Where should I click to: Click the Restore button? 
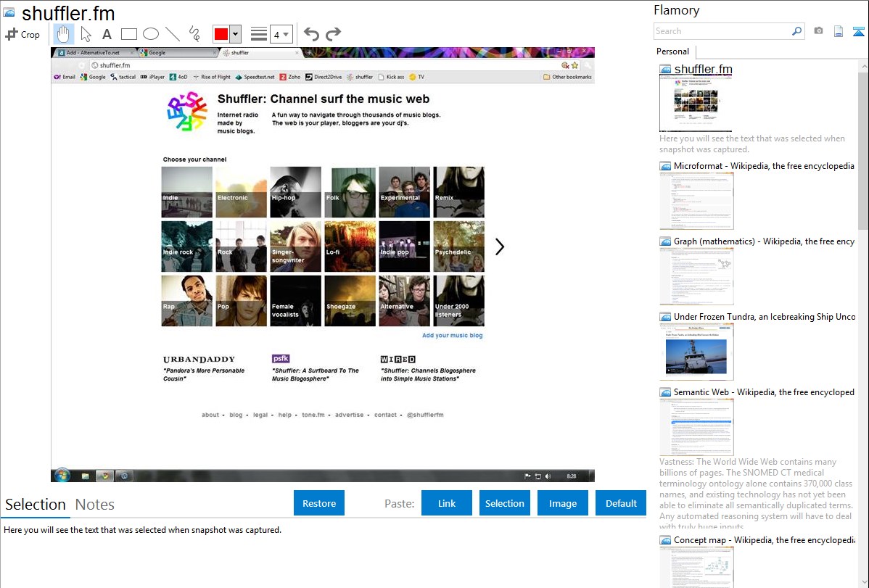click(319, 503)
